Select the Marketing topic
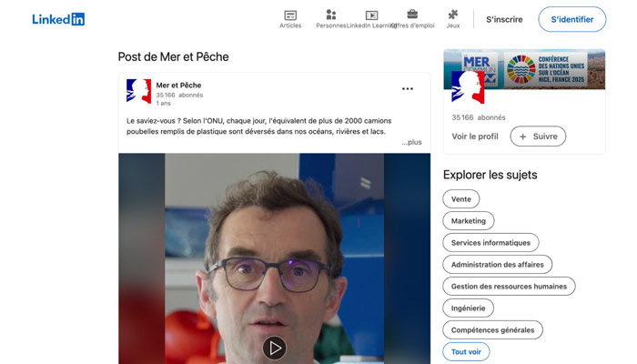Screen dimensions: 637x364 pyautogui.click(x=469, y=221)
